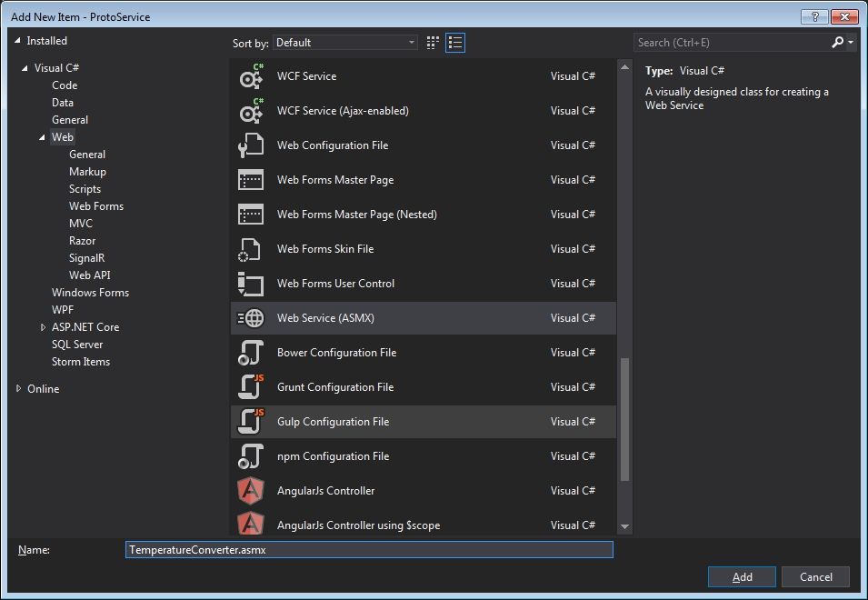This screenshot has width=868, height=600.
Task: Click the 'Web Service (ASMX)' template name
Action: pos(325,318)
